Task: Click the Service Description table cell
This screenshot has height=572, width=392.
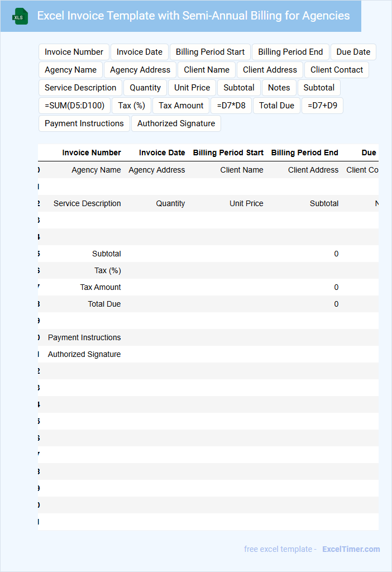Action: (87, 203)
